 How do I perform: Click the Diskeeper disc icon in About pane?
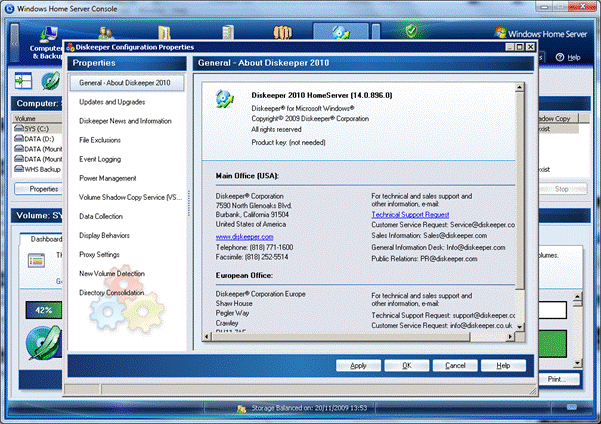click(x=225, y=99)
